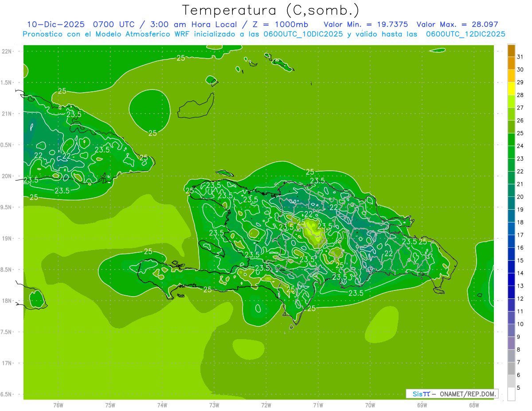
Task: Click the SisPI ONAMET/REP.DOM. watermark label
Action: tap(452, 394)
